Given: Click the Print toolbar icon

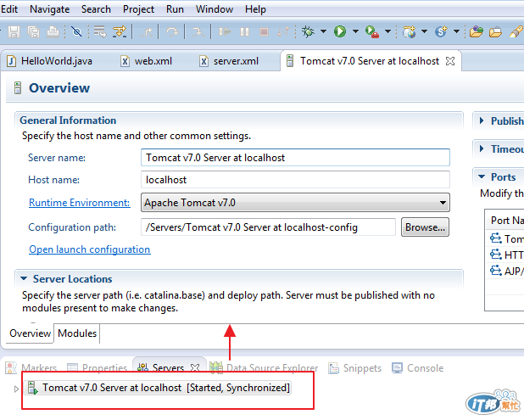Looking at the screenshot, I should tap(53, 31).
